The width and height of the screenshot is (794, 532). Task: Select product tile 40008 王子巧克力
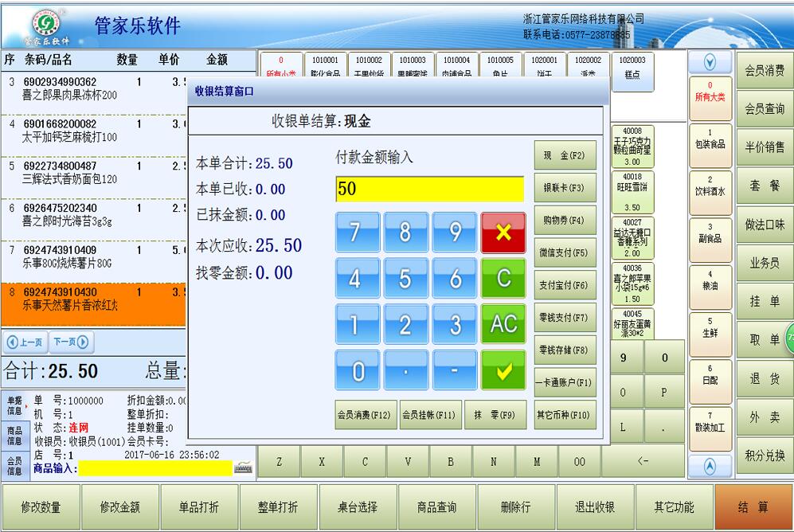click(632, 147)
